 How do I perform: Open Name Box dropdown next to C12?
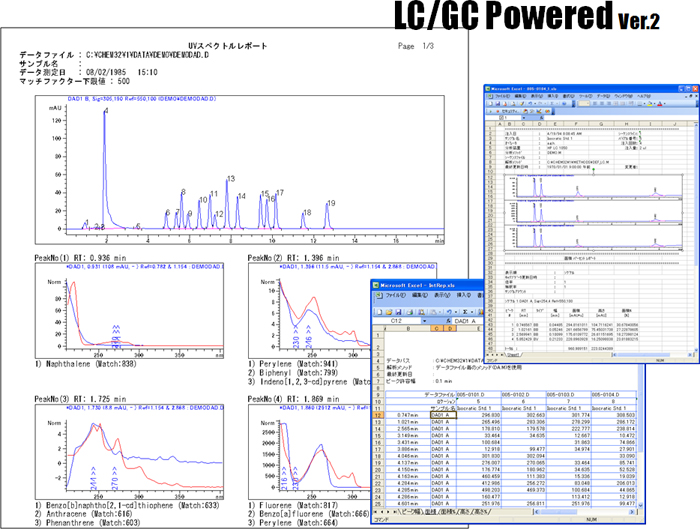coord(425,321)
